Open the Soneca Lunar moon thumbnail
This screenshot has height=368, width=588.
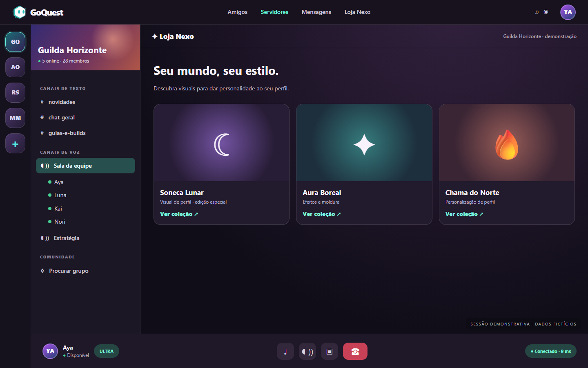(x=221, y=143)
